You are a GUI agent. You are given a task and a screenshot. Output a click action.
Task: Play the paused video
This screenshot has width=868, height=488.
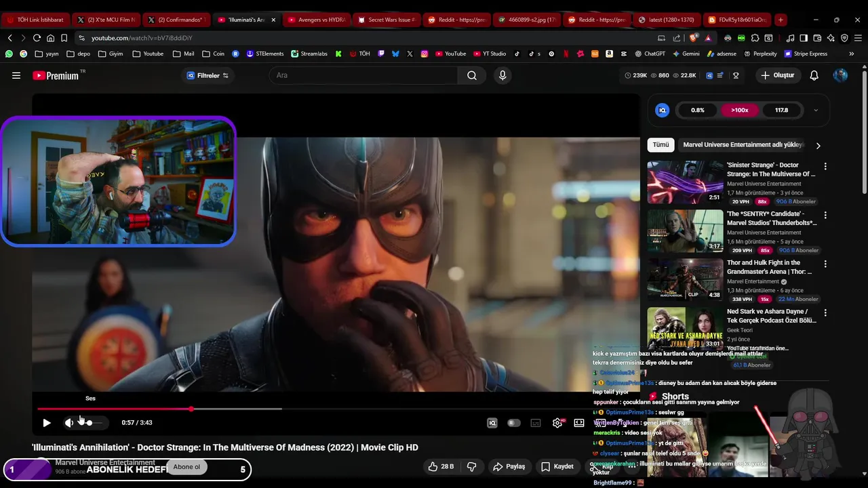(47, 423)
